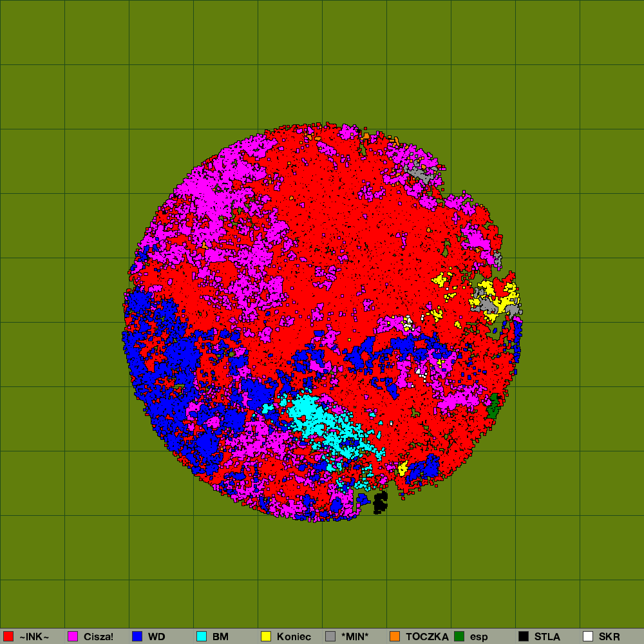Click the orange TOCZKA legend swatch
This screenshot has height=644, width=644.
point(395,636)
